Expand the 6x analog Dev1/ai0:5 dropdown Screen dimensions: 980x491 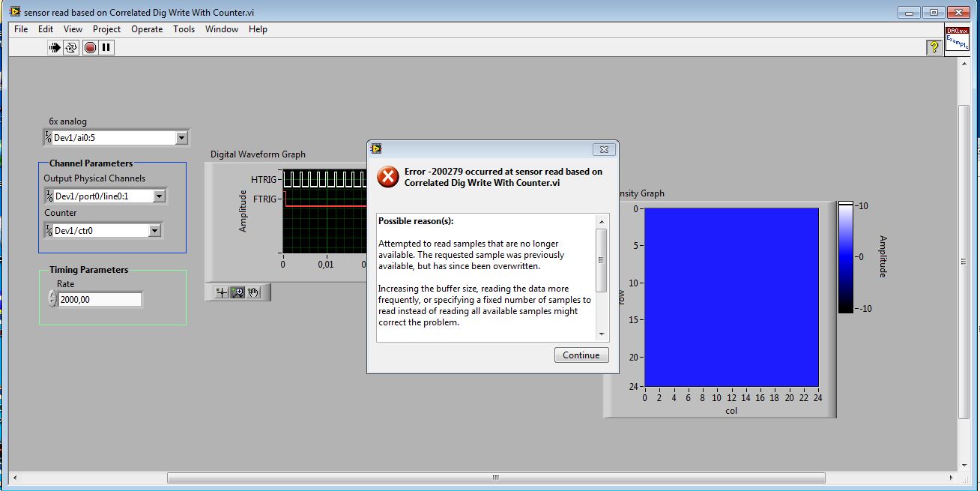181,138
